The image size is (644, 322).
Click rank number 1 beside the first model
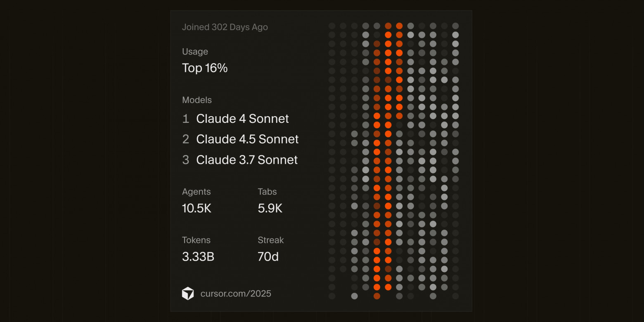click(186, 119)
